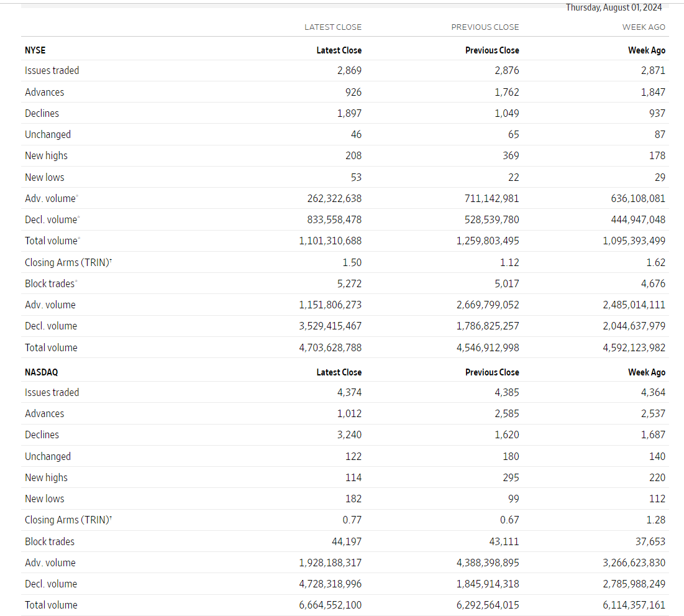Select the declining volume value 444,947,048
The image size is (684, 616).
[638, 219]
